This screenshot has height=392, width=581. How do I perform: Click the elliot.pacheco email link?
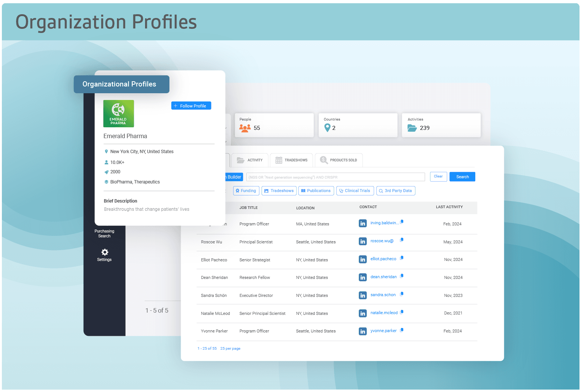pos(383,259)
